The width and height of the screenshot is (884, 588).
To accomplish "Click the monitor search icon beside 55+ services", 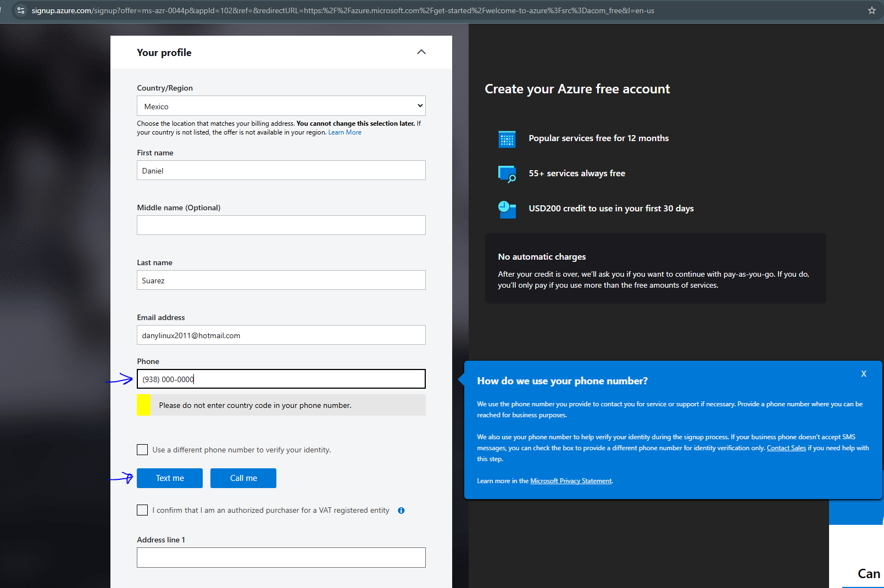I will 507,174.
